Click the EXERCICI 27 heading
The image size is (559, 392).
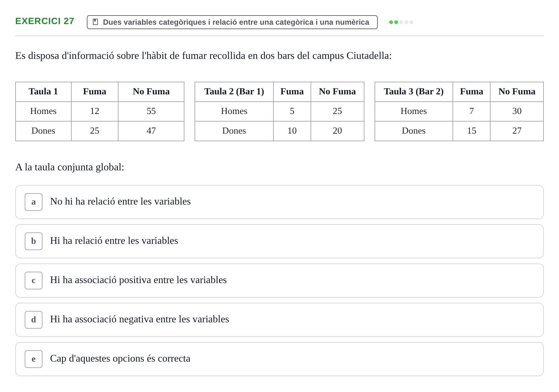pos(45,21)
